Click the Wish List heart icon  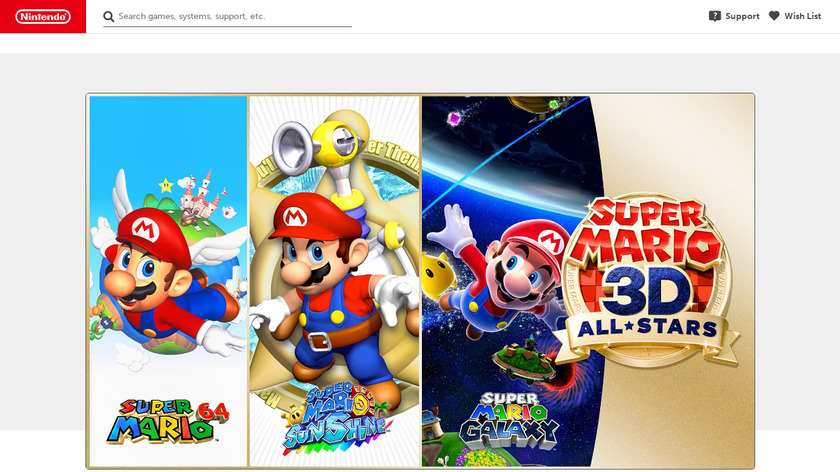click(x=774, y=16)
